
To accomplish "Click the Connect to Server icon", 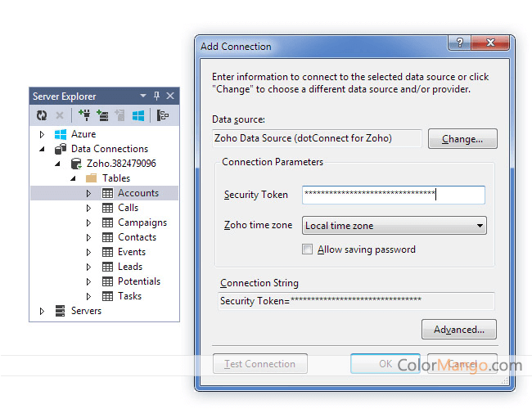I will (102, 115).
